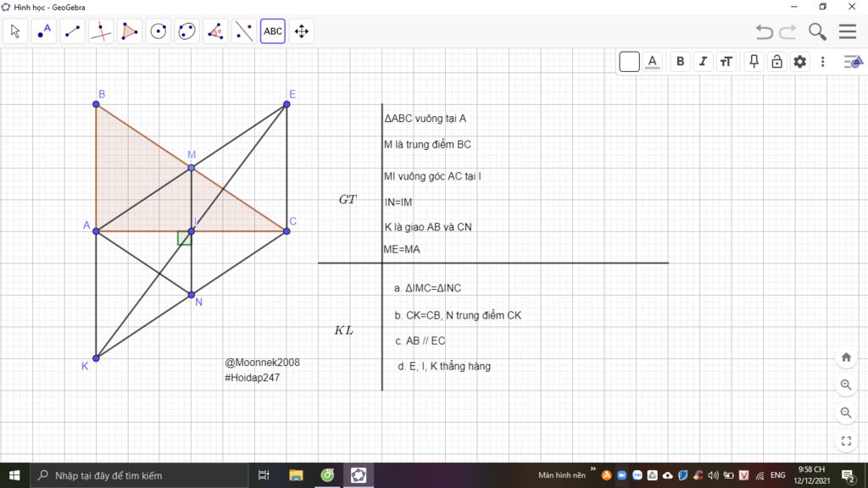Toggle the style bar view panel
Viewport: 868px width, 488px height.
tap(853, 61)
